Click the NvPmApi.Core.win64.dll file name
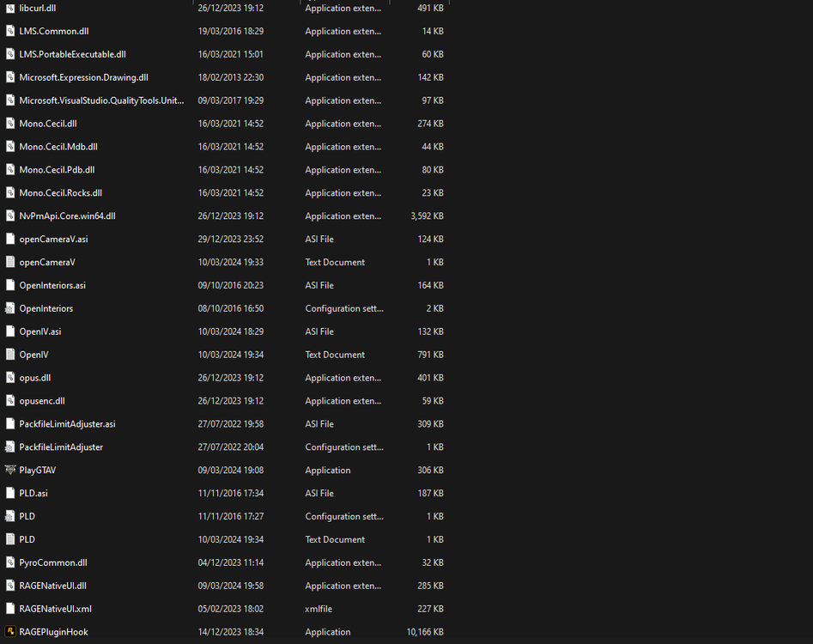Viewport: 813px width, 644px height. [x=68, y=216]
